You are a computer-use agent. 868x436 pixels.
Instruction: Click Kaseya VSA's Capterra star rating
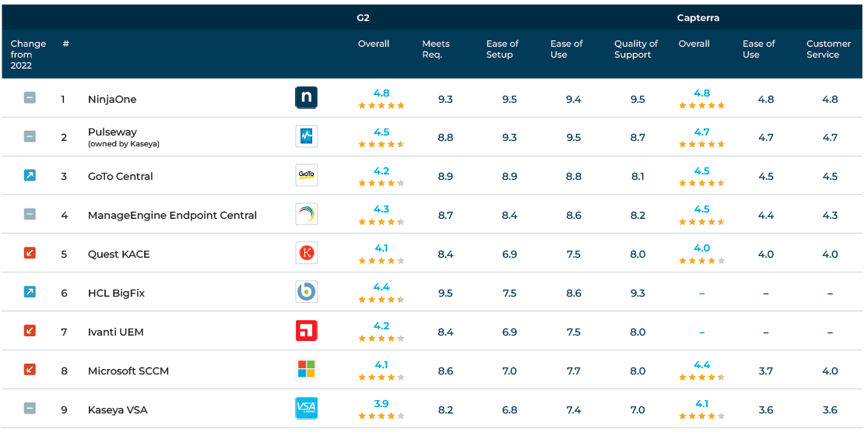pyautogui.click(x=702, y=416)
